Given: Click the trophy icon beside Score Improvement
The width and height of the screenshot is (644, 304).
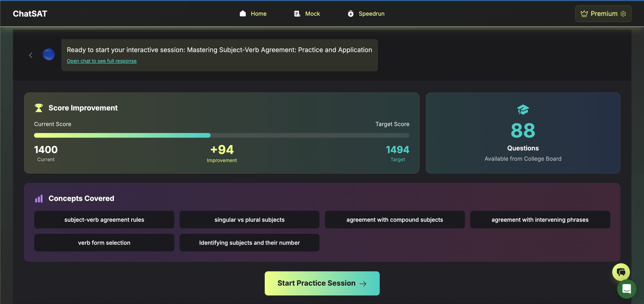Looking at the screenshot, I should (39, 108).
